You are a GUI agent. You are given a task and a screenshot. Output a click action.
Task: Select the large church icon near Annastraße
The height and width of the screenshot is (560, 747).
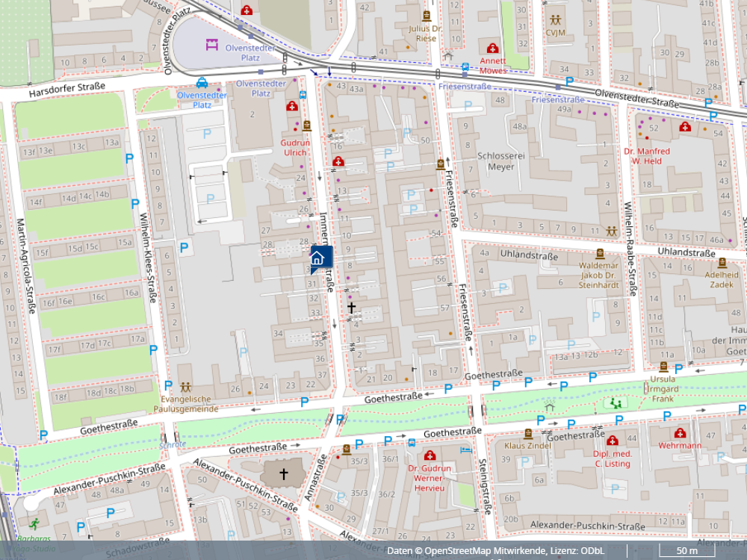pos(283,473)
